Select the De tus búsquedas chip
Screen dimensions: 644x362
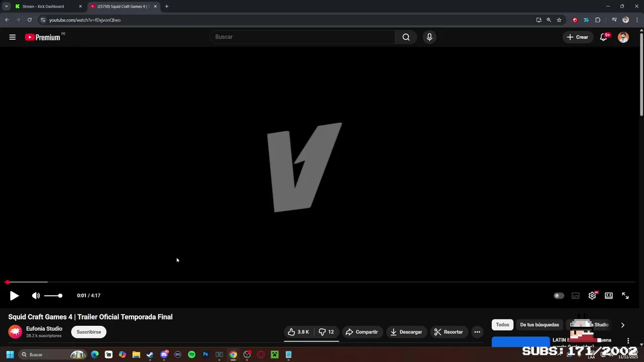pyautogui.click(x=539, y=325)
